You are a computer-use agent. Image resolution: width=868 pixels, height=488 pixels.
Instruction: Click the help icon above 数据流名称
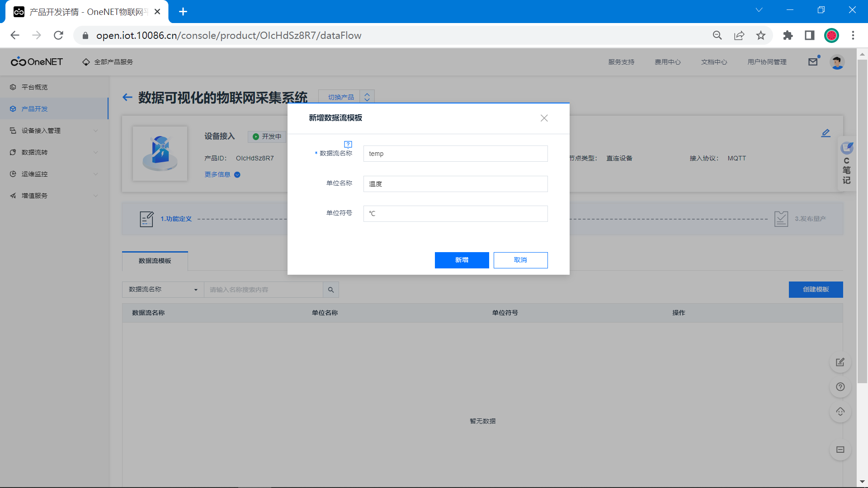tap(348, 144)
